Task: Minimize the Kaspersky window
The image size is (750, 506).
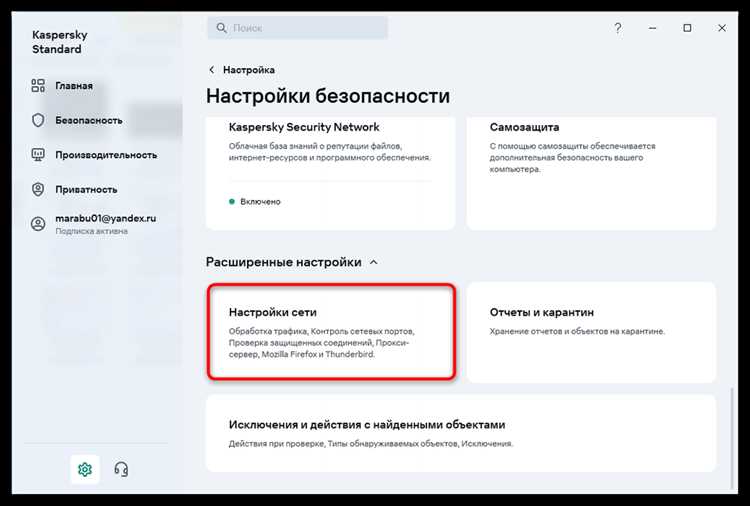Action: [652, 28]
